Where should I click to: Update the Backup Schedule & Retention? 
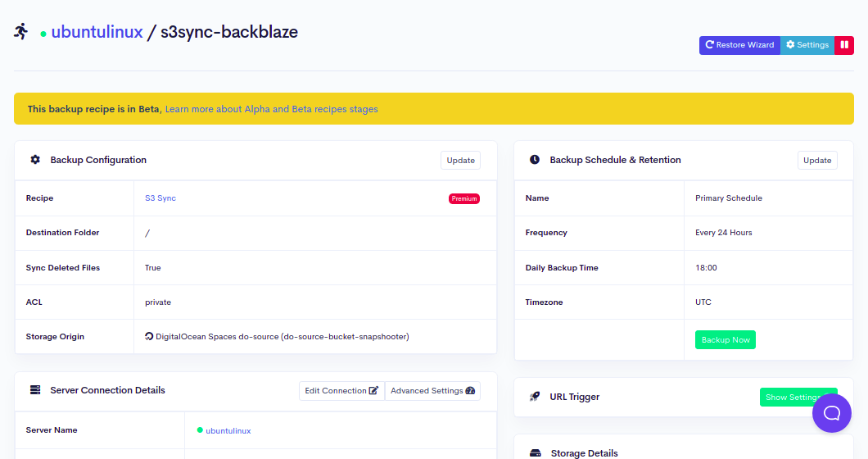[x=817, y=160]
